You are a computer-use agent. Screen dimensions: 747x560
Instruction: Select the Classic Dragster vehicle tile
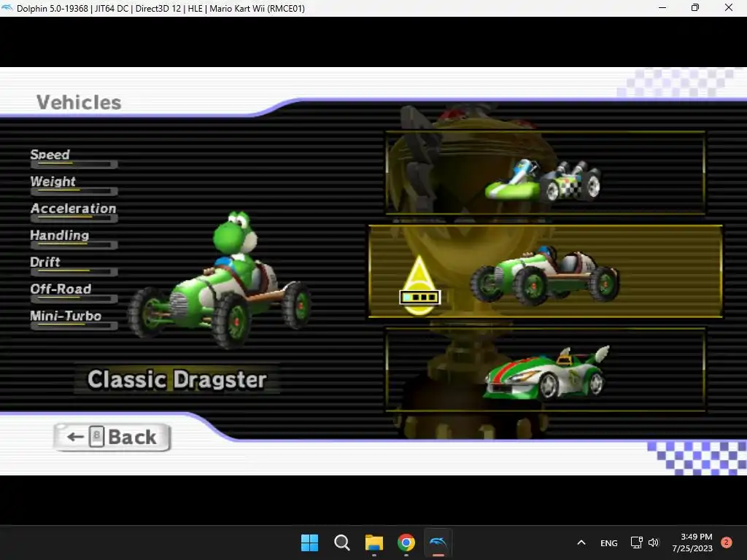click(546, 271)
